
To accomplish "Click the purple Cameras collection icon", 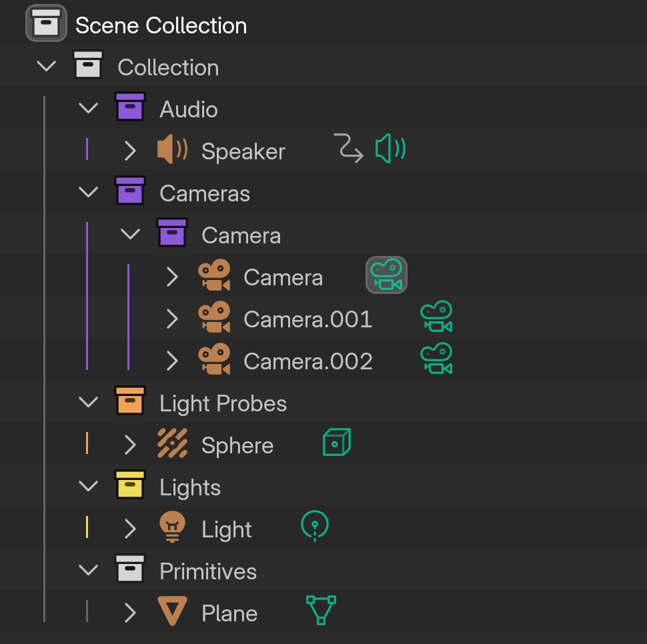I will coord(130,191).
